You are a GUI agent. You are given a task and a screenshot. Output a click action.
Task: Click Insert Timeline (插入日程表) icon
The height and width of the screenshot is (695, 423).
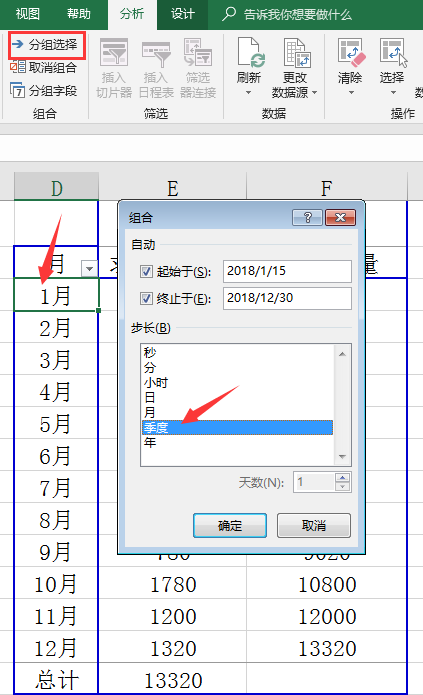click(156, 52)
